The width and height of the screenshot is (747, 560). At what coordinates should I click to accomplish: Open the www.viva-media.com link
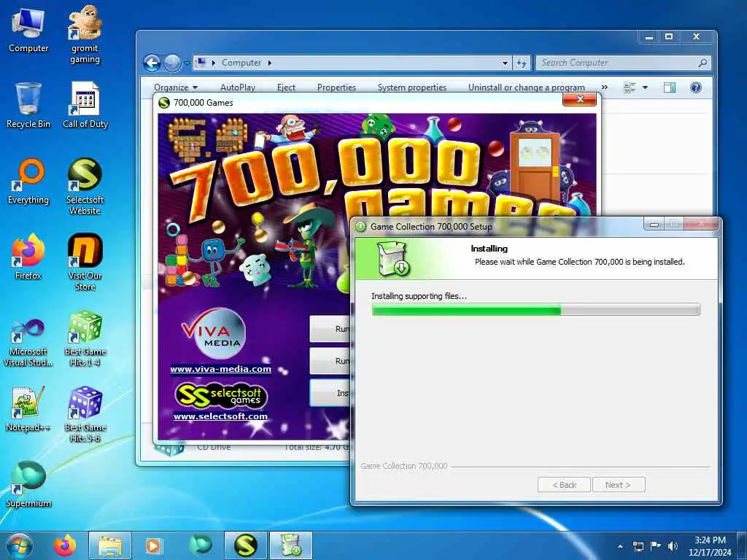[x=220, y=369]
